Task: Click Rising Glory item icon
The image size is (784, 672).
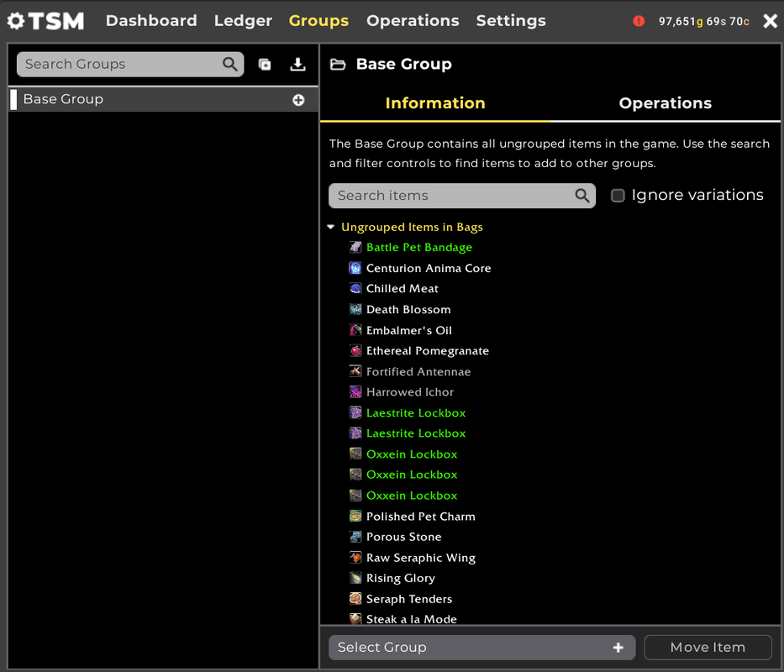Action: [x=355, y=578]
